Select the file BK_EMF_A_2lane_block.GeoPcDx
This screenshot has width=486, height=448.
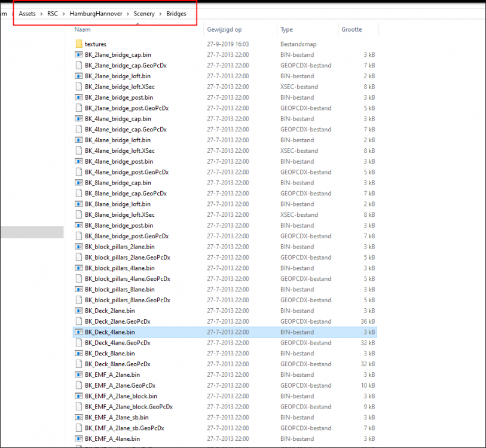click(129, 407)
